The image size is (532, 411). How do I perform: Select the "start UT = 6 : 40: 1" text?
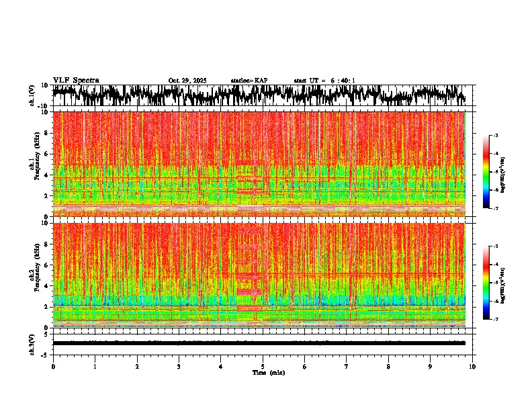point(324,81)
